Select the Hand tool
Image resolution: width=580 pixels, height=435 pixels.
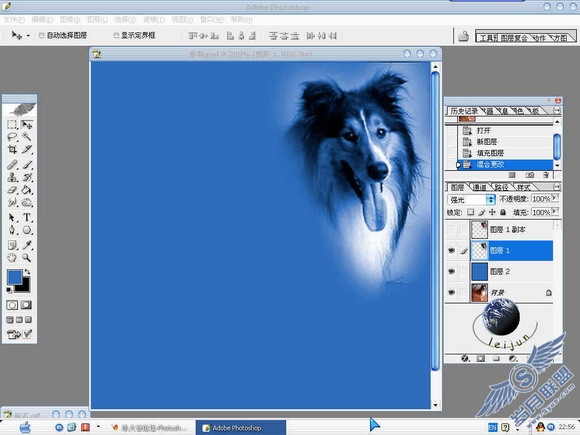[12, 257]
